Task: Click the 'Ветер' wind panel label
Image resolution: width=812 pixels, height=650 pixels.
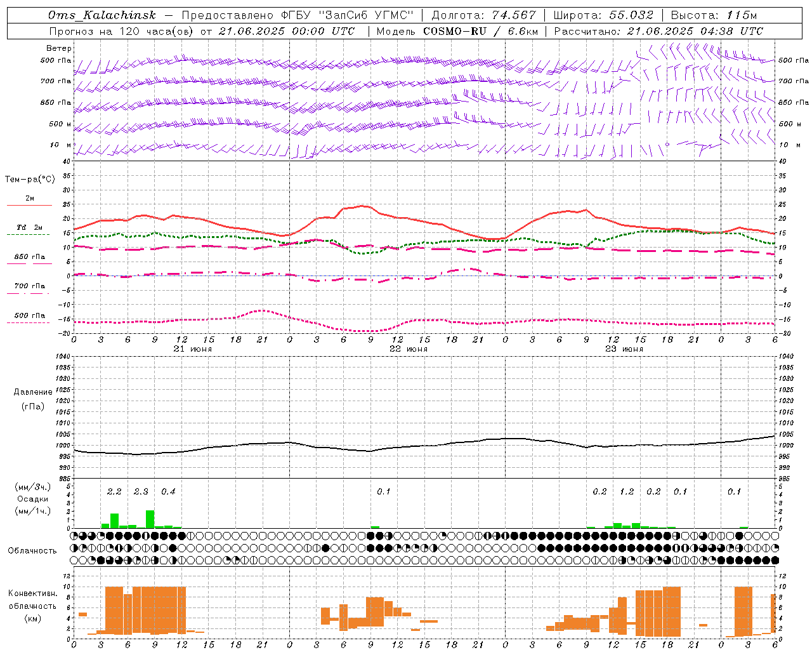Action: 59,48
